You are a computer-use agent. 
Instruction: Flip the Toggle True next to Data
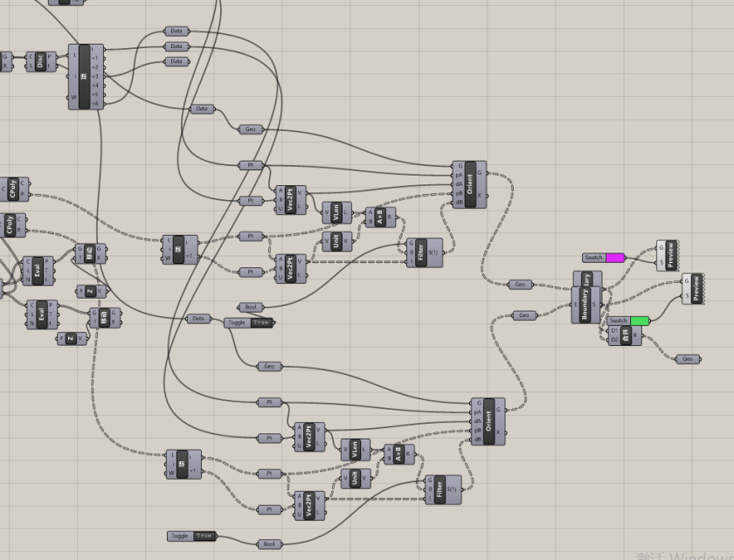pyautogui.click(x=260, y=322)
